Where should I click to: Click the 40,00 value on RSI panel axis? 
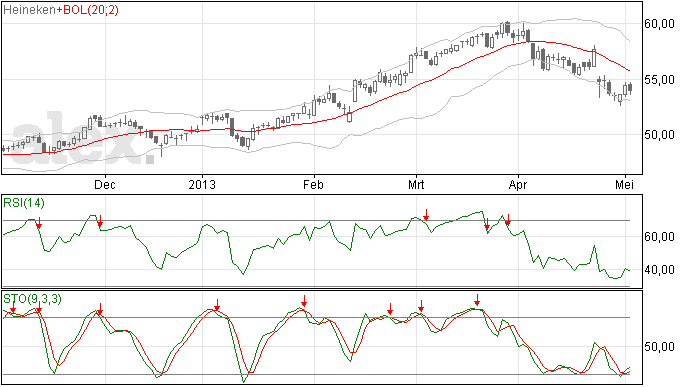tap(660, 269)
